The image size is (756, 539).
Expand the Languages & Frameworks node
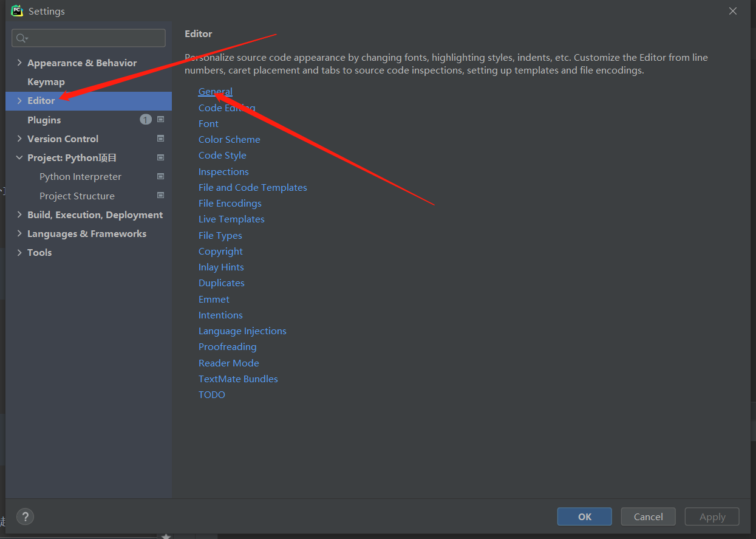(19, 233)
